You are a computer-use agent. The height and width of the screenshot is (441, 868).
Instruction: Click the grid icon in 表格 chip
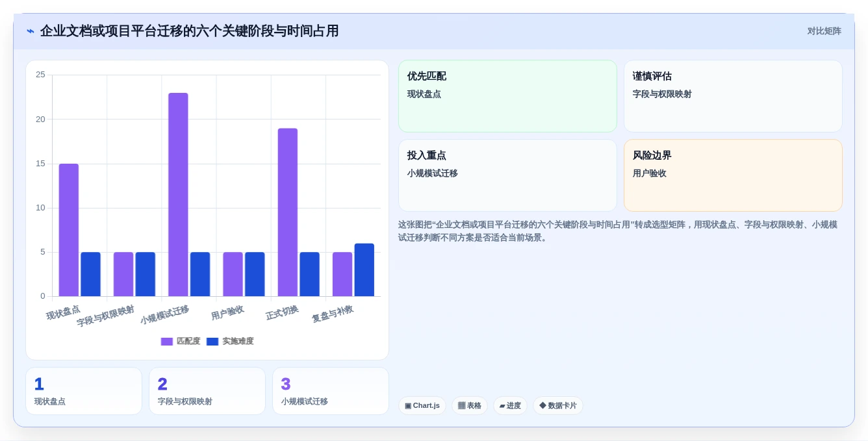(x=461, y=405)
